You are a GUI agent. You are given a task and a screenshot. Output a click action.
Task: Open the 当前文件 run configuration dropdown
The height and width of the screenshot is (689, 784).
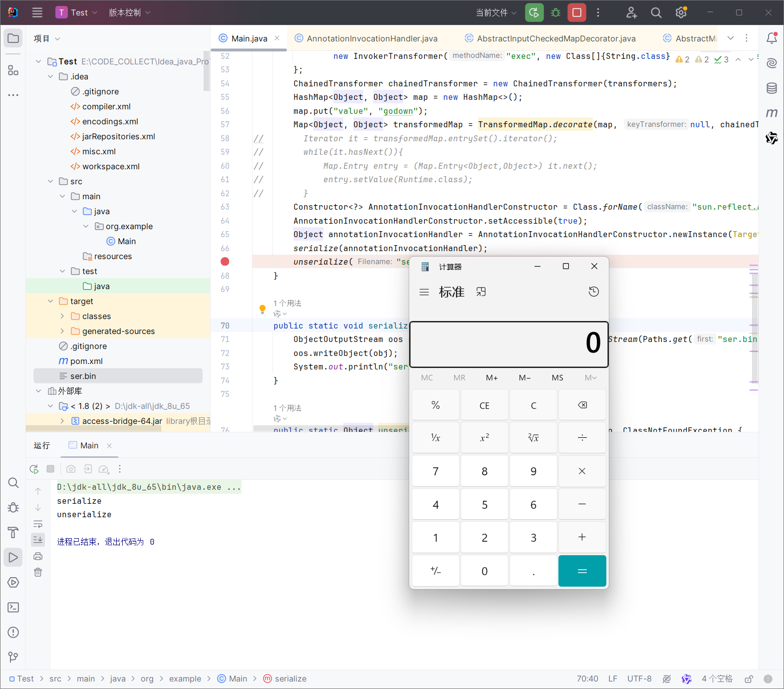coord(496,12)
